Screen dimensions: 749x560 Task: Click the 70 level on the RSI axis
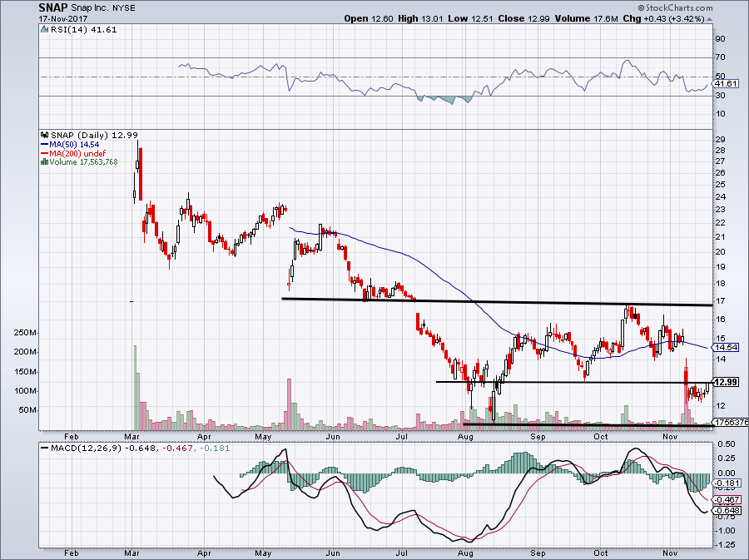pyautogui.click(x=720, y=57)
